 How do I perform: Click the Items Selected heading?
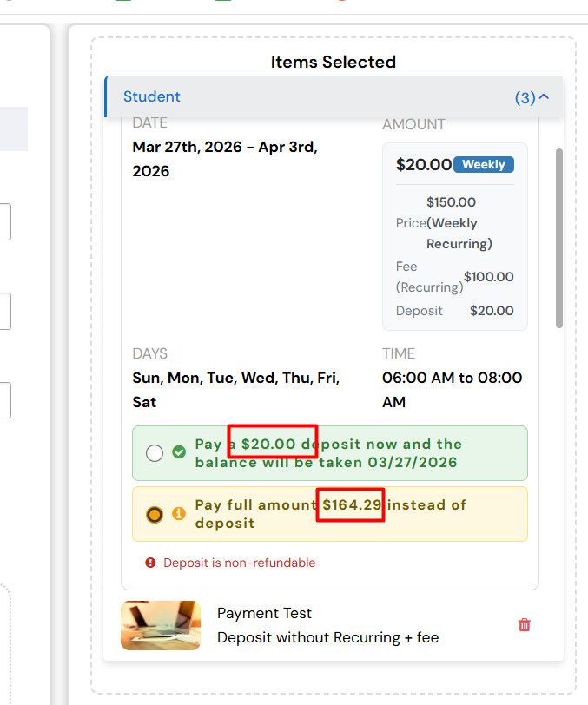333,62
